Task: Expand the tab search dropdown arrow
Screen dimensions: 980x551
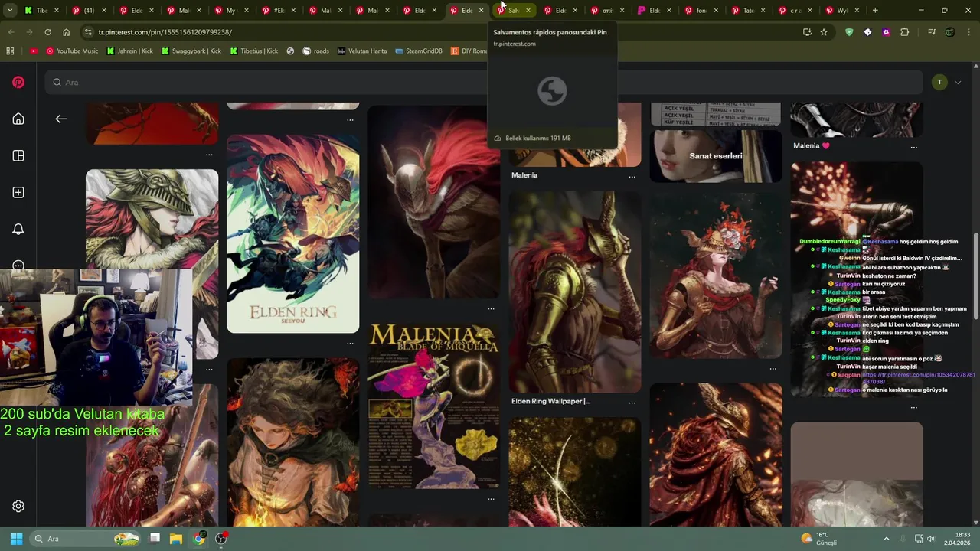Action: click(x=10, y=11)
